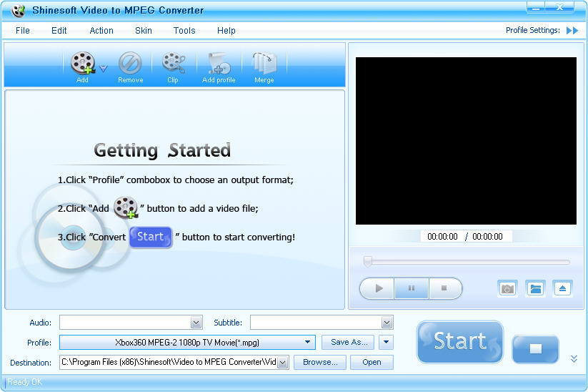Expand Profile Settings panel arrows
The width and height of the screenshot is (588, 392).
pos(572,31)
